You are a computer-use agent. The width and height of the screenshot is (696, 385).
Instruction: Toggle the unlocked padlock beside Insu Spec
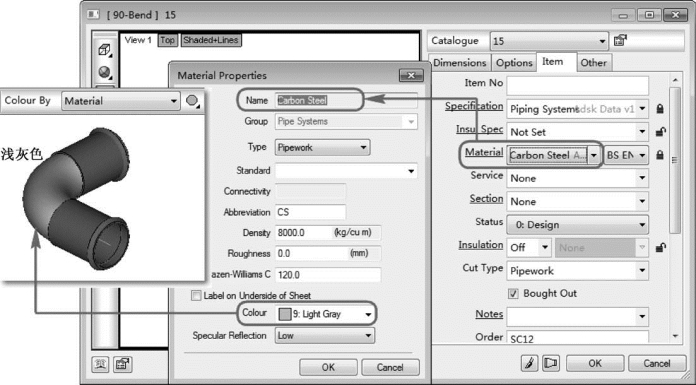tap(660, 132)
